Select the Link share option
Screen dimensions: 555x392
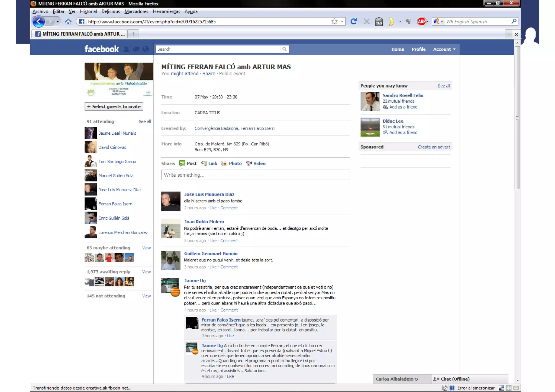tap(209, 163)
